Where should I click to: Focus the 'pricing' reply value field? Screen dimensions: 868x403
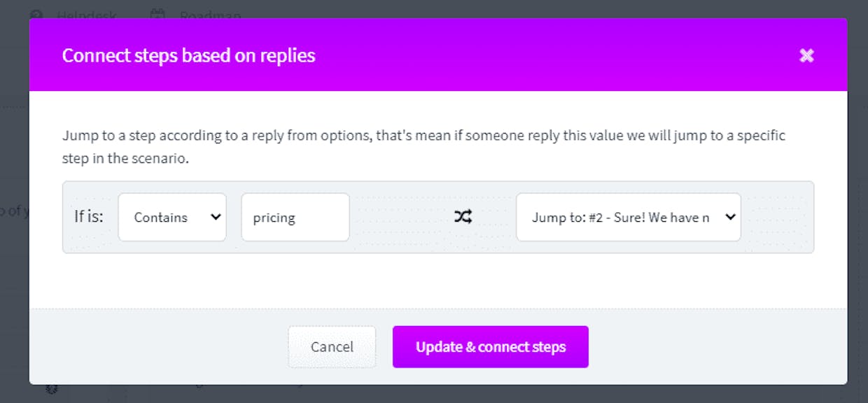pyautogui.click(x=295, y=217)
